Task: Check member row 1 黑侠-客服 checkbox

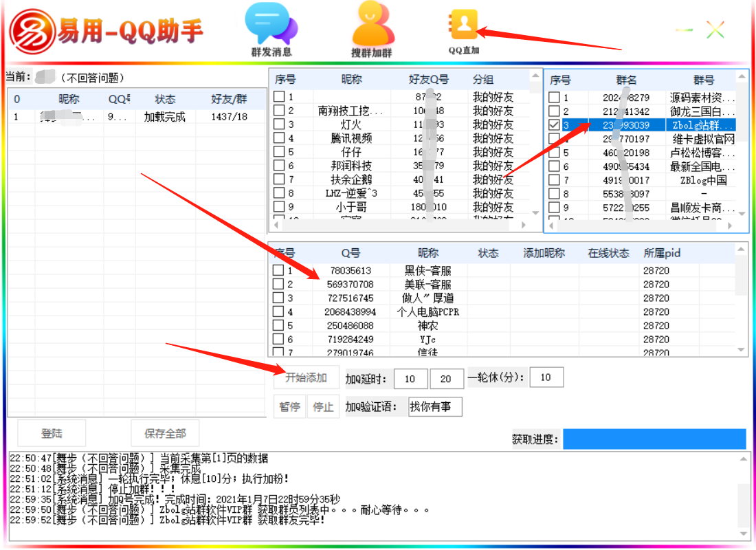Action: pyautogui.click(x=278, y=270)
